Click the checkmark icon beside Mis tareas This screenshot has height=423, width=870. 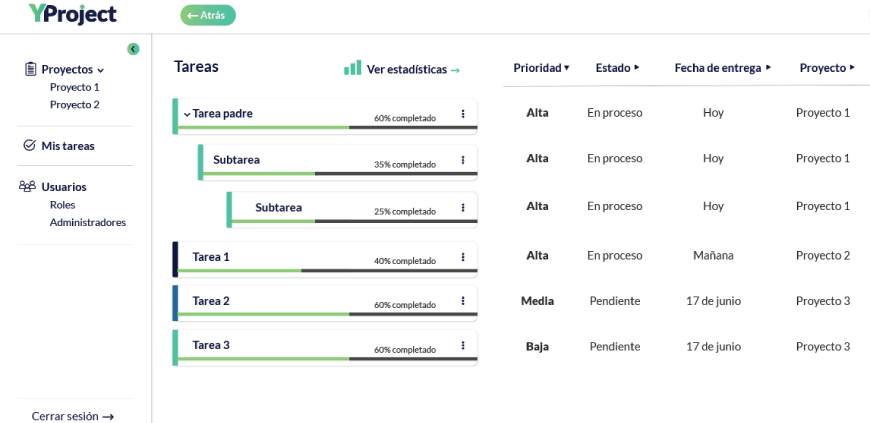click(x=29, y=145)
